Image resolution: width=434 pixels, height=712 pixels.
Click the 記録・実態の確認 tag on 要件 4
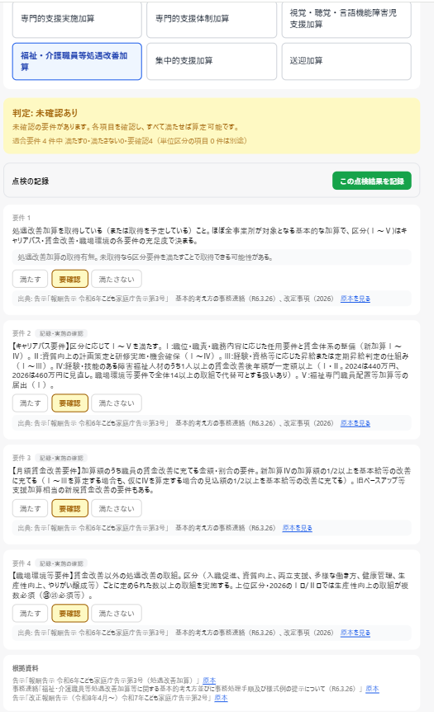(x=61, y=564)
